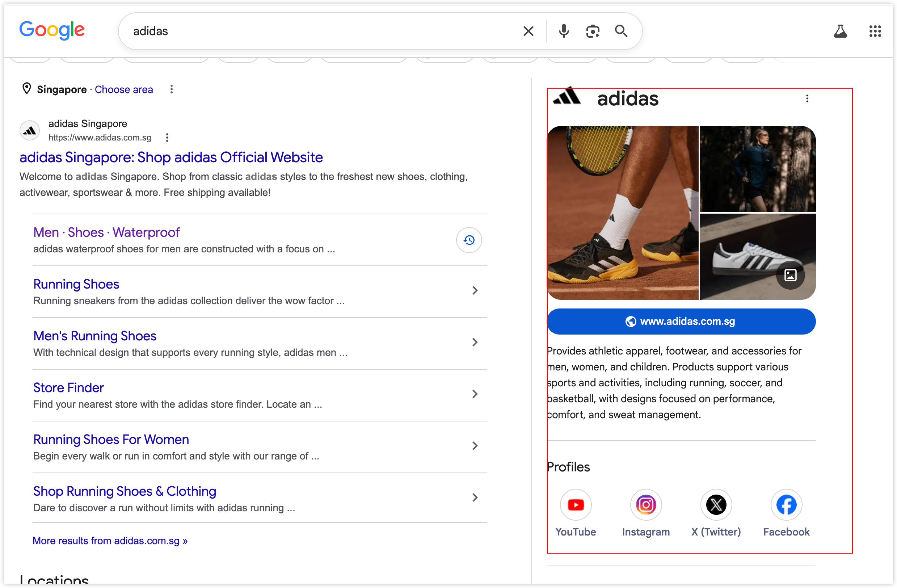Expand the Store Finder chevron
Viewport: 897px width, 588px height.
(475, 394)
